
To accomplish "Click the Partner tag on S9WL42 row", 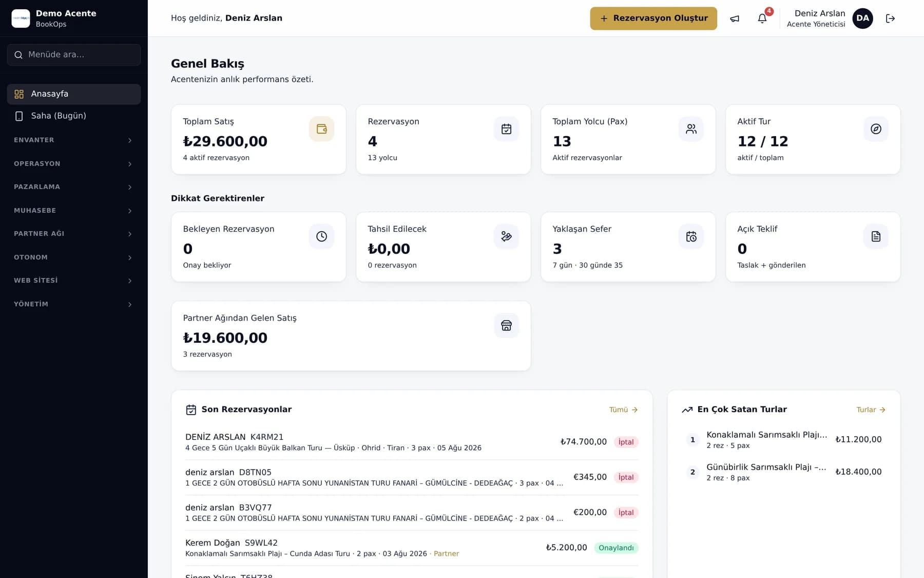I will point(446,553).
